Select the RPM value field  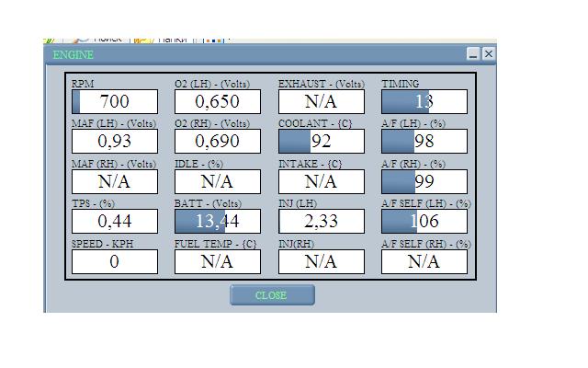(114, 101)
